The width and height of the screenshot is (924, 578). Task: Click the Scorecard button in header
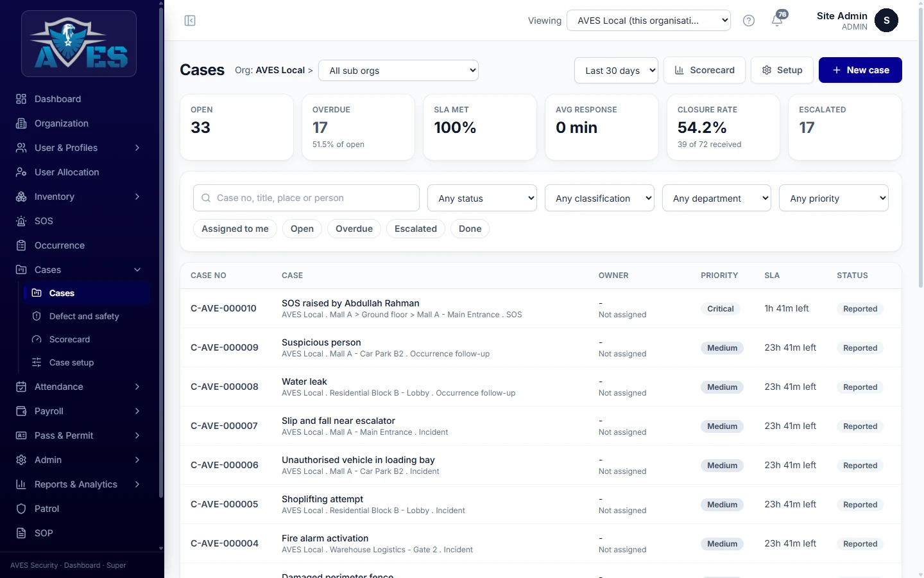coord(705,70)
